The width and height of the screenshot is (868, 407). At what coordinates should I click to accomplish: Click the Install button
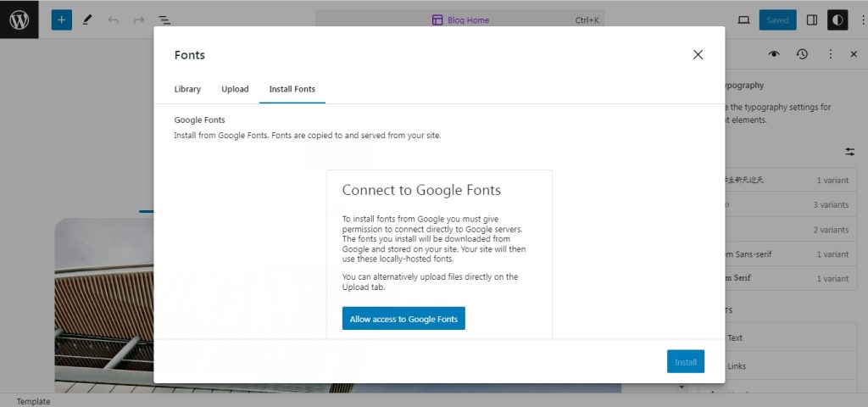685,361
